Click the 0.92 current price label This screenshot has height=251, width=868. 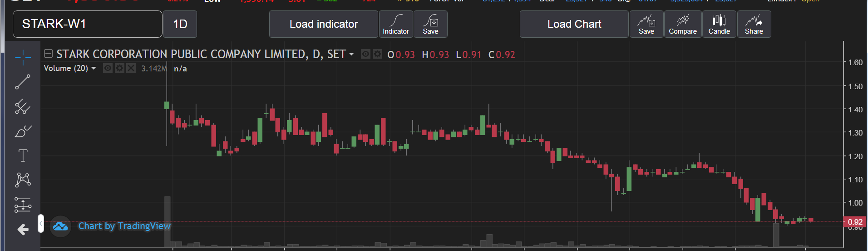click(x=855, y=222)
